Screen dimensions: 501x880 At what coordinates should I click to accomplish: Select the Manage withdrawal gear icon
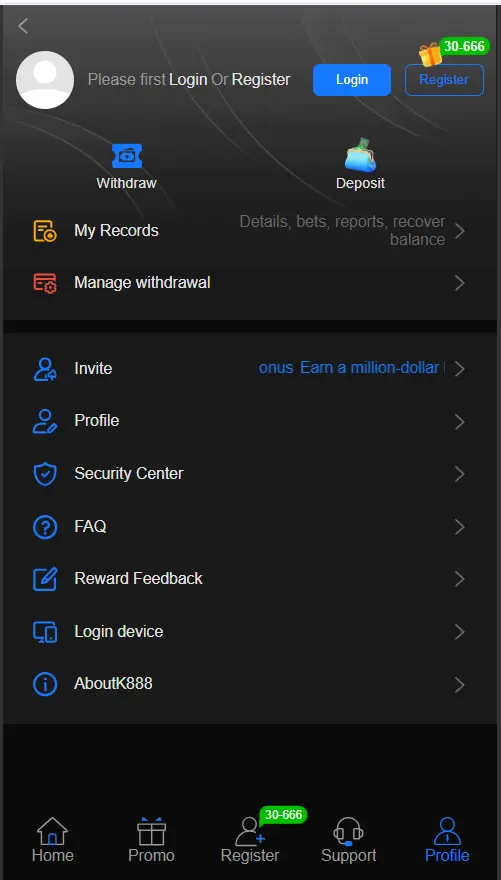[x=45, y=283]
